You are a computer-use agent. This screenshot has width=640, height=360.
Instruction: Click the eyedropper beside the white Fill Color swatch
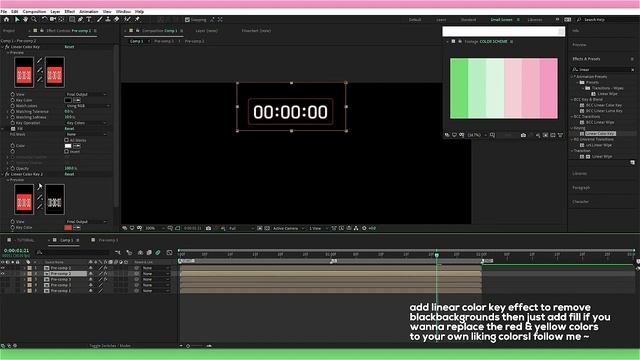click(x=77, y=146)
